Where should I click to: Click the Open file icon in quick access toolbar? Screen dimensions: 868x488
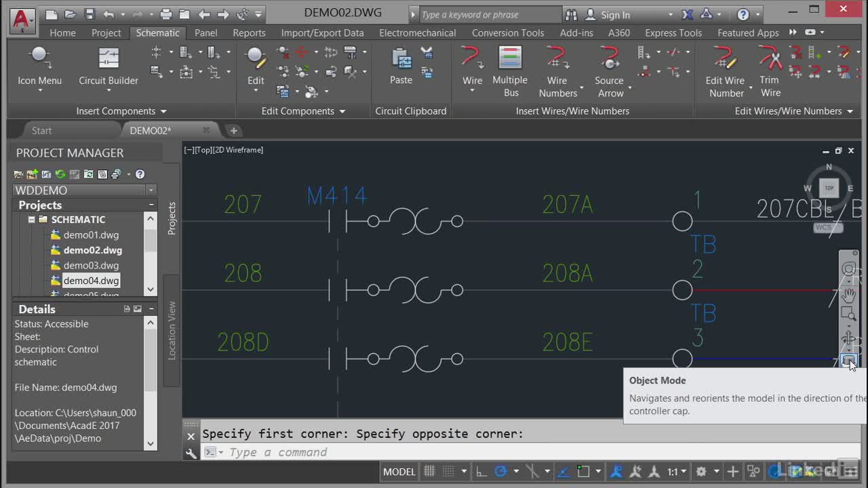71,14
